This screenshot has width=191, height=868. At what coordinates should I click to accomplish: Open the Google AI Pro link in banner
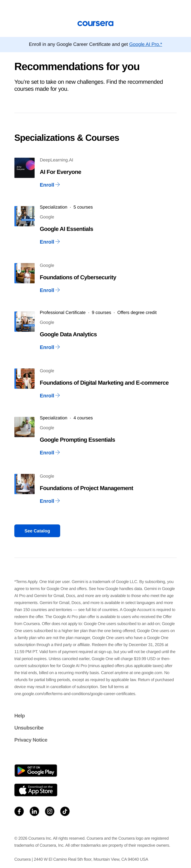pyautogui.click(x=145, y=44)
